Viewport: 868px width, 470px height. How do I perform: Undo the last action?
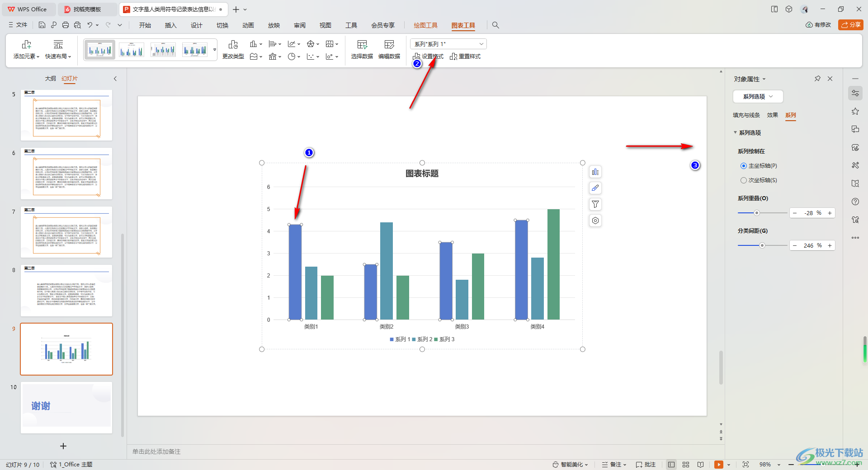[90, 25]
